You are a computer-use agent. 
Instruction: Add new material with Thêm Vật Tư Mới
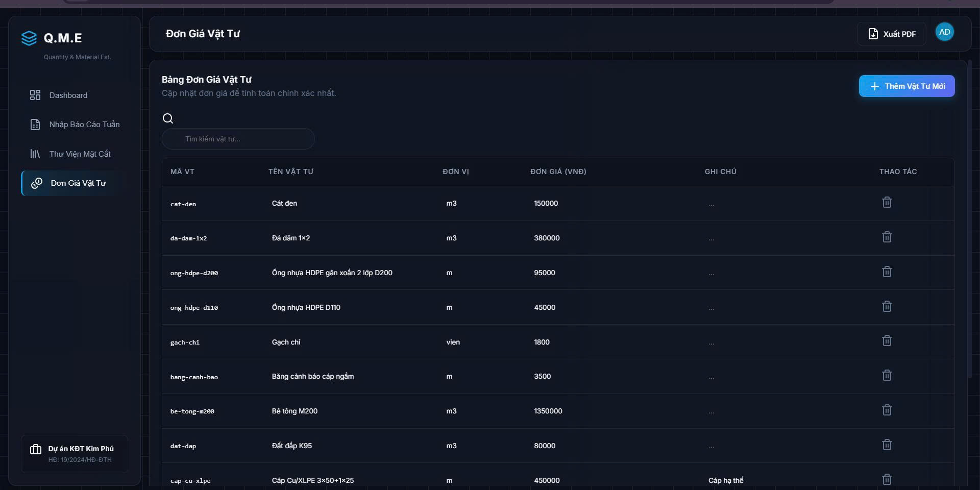tap(907, 86)
